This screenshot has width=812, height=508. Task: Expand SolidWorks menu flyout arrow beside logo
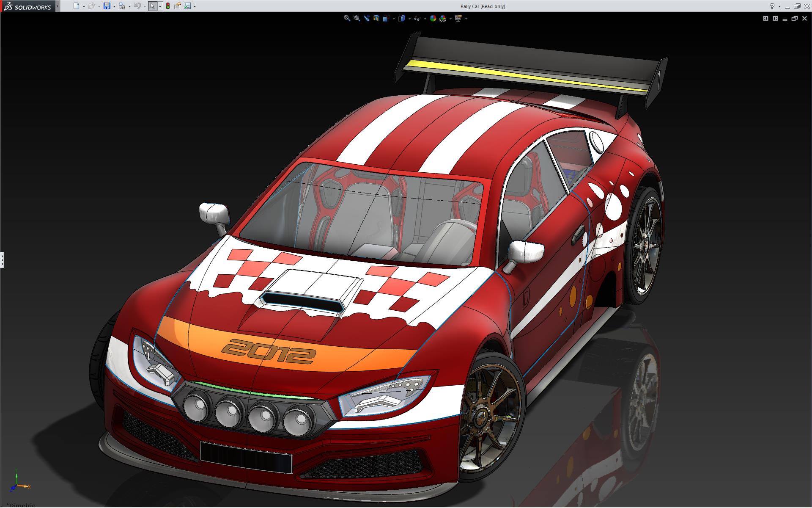coord(58,6)
